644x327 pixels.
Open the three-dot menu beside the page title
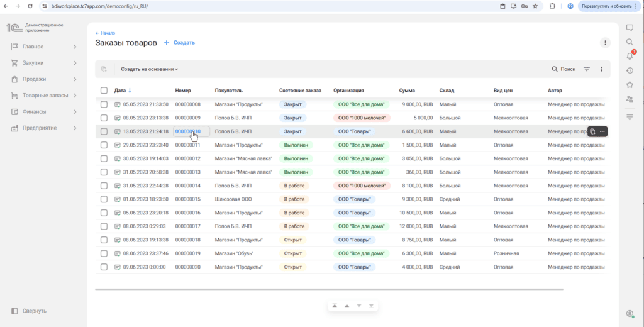pyautogui.click(x=605, y=43)
